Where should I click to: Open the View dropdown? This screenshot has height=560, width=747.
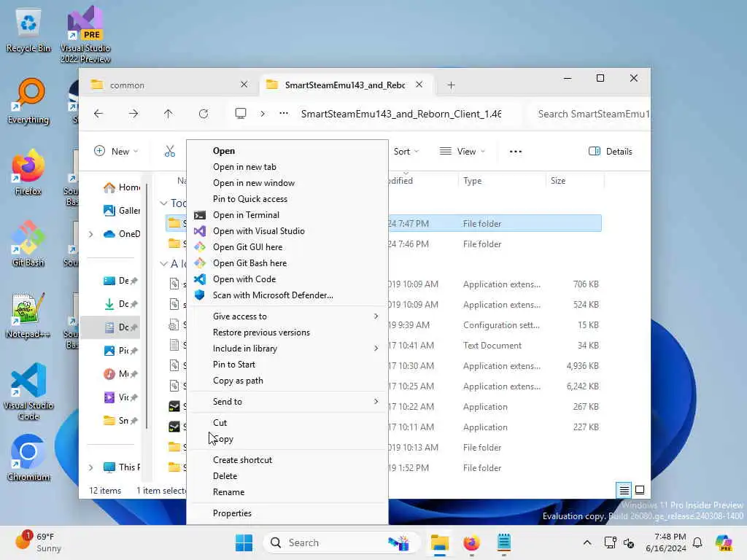coord(462,152)
